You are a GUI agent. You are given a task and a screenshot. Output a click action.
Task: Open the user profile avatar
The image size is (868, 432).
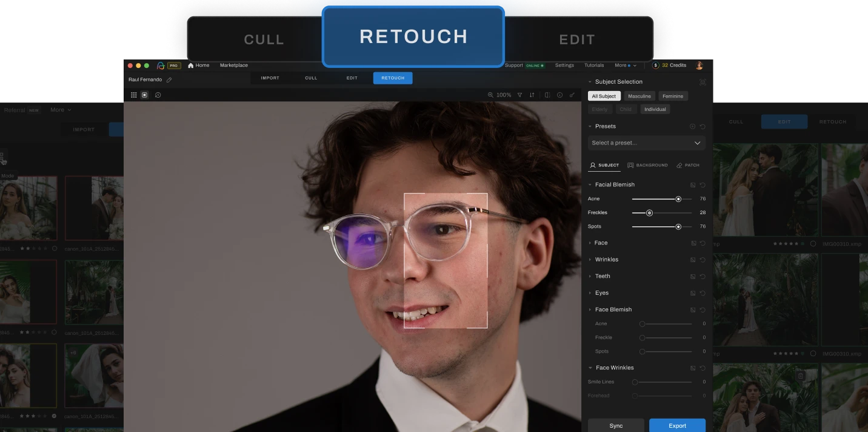[x=699, y=66]
